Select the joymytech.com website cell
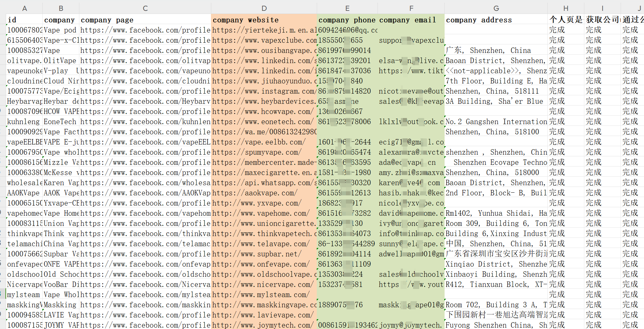 tap(264, 325)
